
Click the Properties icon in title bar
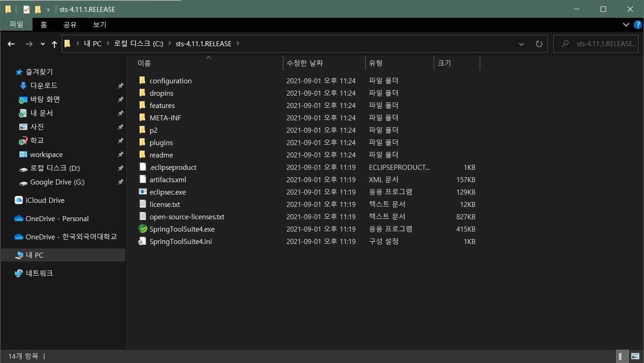pyautogui.click(x=26, y=9)
